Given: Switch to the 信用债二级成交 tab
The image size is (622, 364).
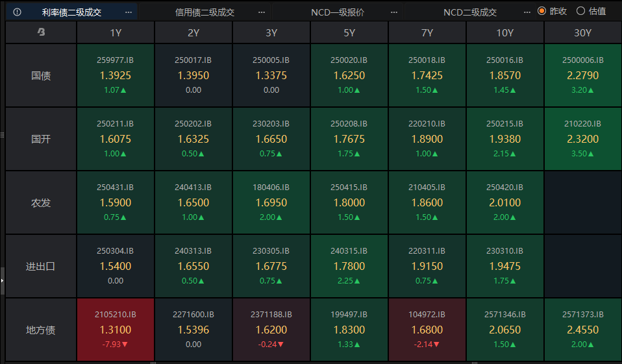Looking at the screenshot, I should [205, 12].
